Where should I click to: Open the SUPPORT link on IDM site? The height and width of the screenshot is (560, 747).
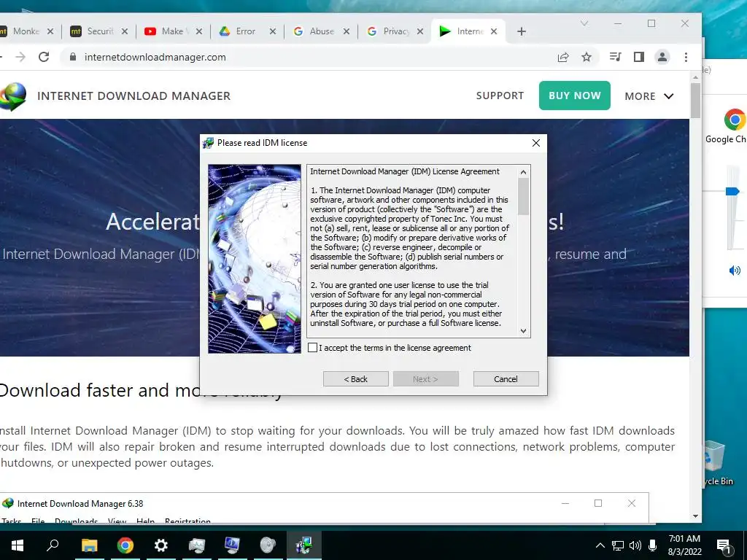click(500, 96)
